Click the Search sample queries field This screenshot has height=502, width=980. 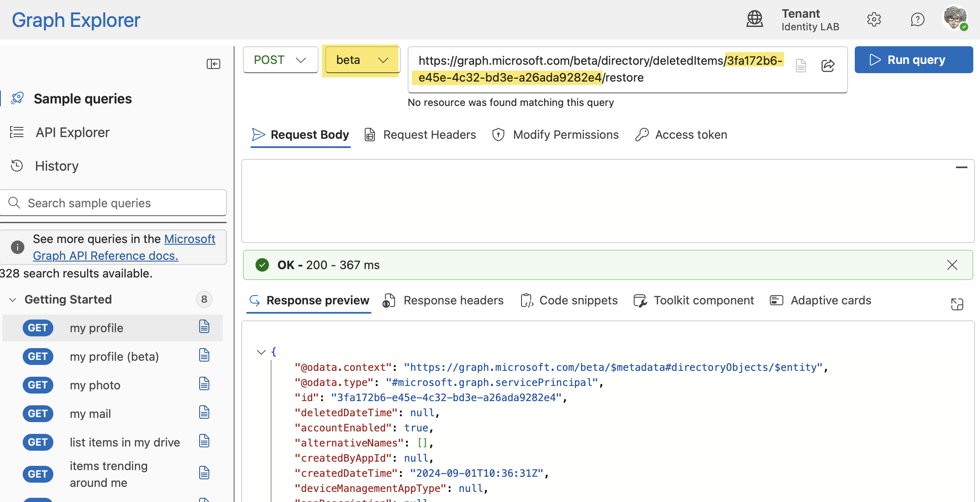point(113,203)
